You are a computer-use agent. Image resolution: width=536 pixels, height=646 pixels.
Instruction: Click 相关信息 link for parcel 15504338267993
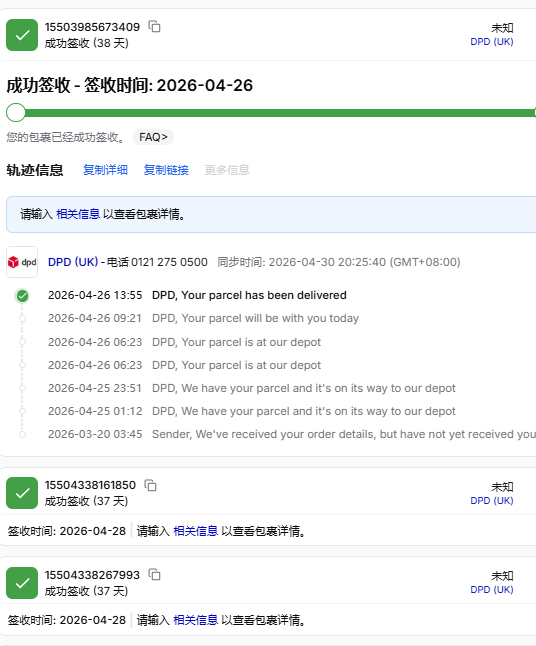[x=195, y=620]
